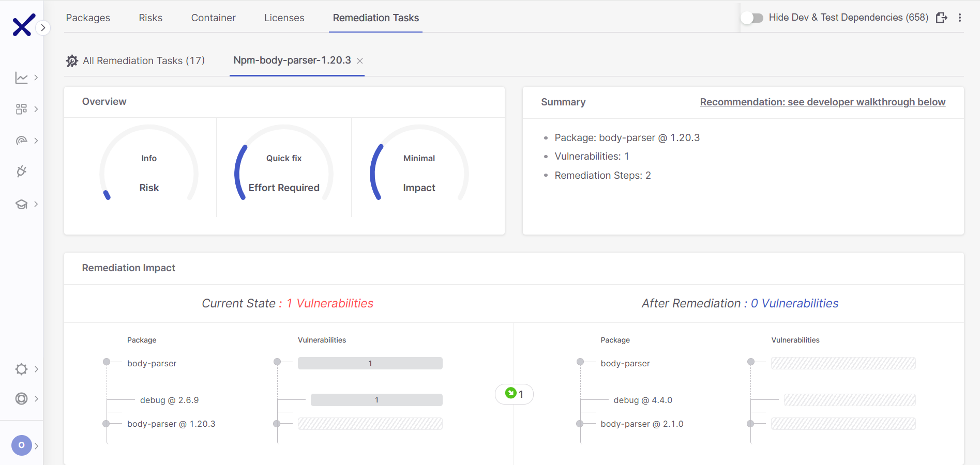Click the analytics chart icon in sidebar
Screen dimensions: 980x465
click(21, 78)
